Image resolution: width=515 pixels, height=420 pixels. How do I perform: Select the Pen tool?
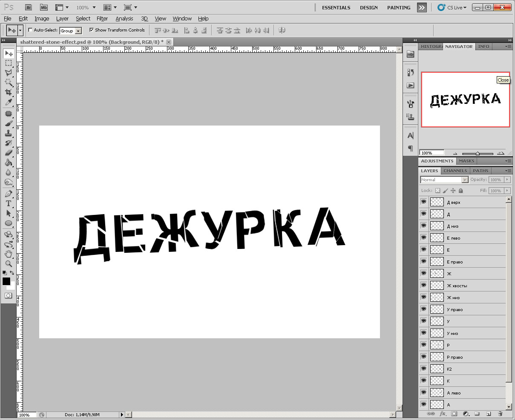[x=8, y=194]
